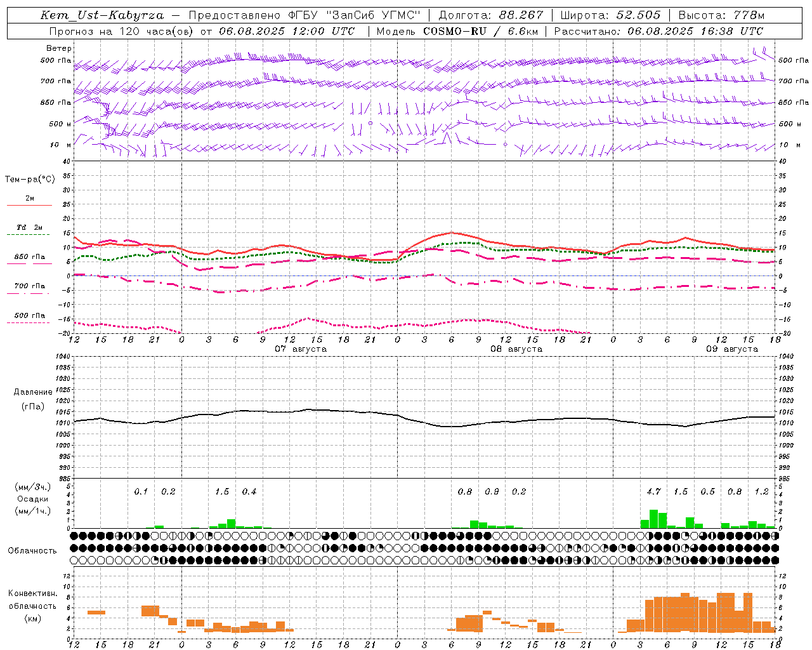Click the model name COSMO-RU / 6.6км

(481, 31)
